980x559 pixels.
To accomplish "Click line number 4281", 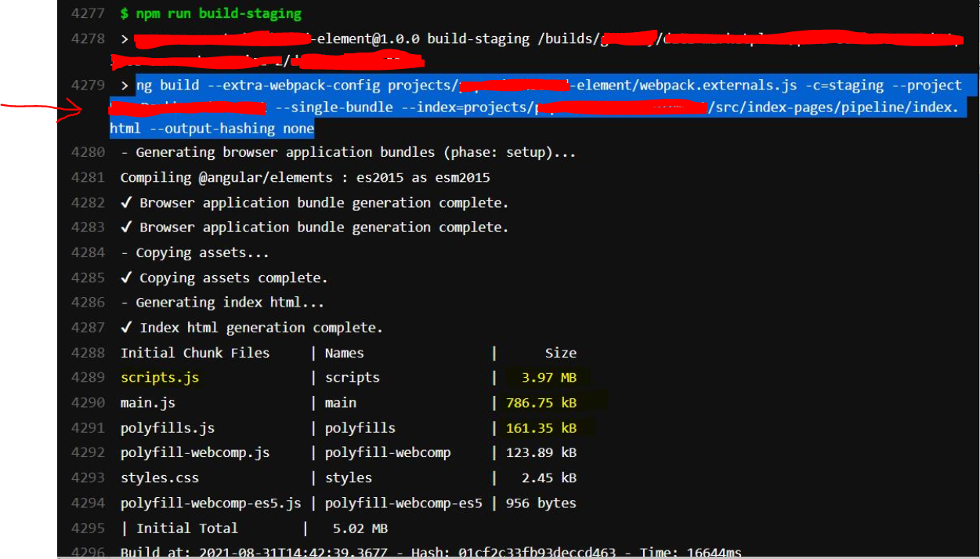I will [88, 178].
